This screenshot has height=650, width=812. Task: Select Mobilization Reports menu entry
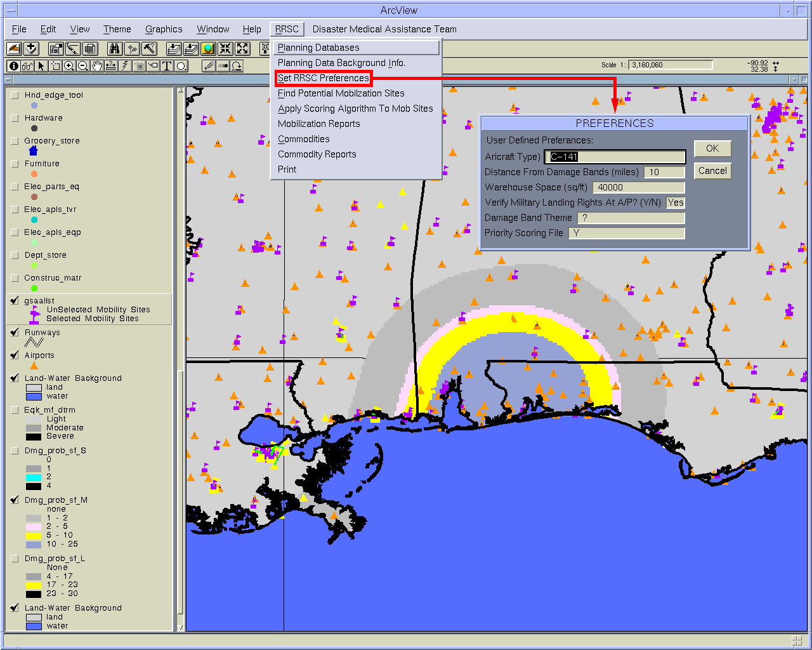(x=318, y=124)
